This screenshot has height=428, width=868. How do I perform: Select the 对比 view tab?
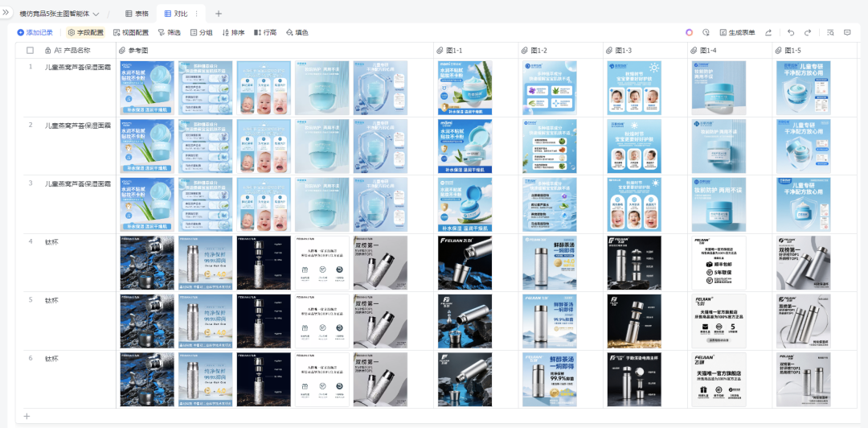176,14
